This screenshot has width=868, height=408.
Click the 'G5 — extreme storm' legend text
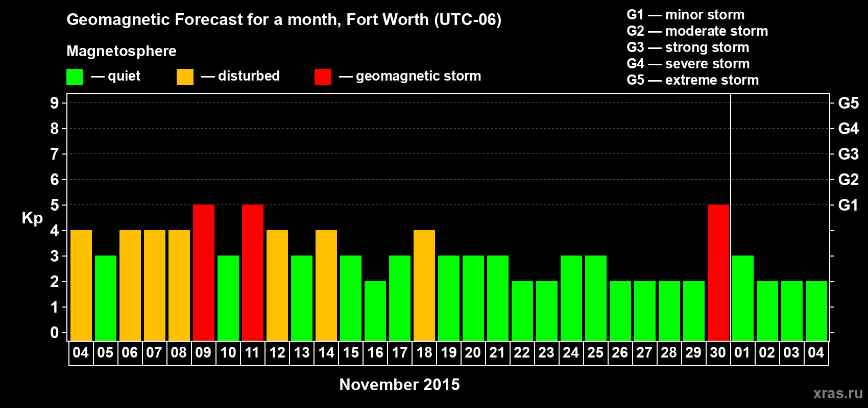point(693,80)
